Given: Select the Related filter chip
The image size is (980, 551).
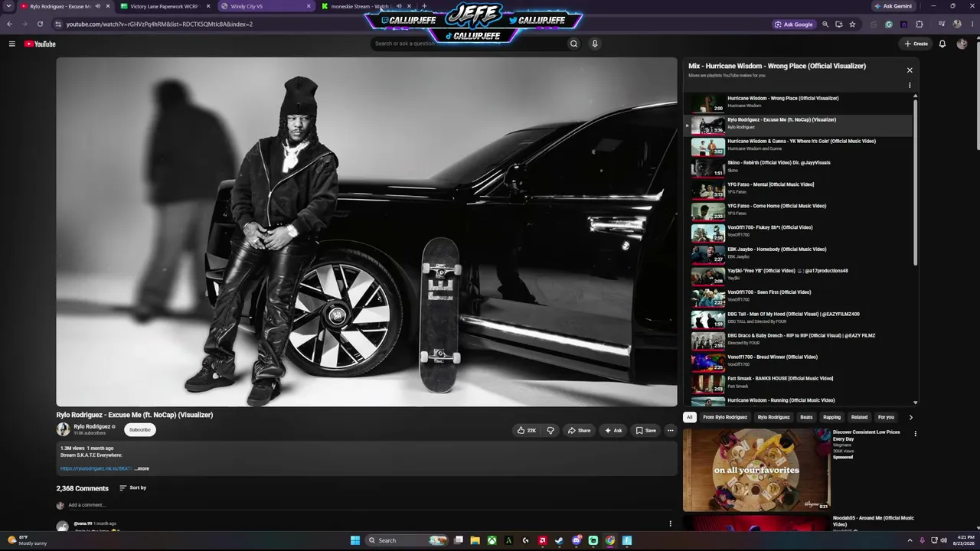Looking at the screenshot, I should [x=859, y=417].
